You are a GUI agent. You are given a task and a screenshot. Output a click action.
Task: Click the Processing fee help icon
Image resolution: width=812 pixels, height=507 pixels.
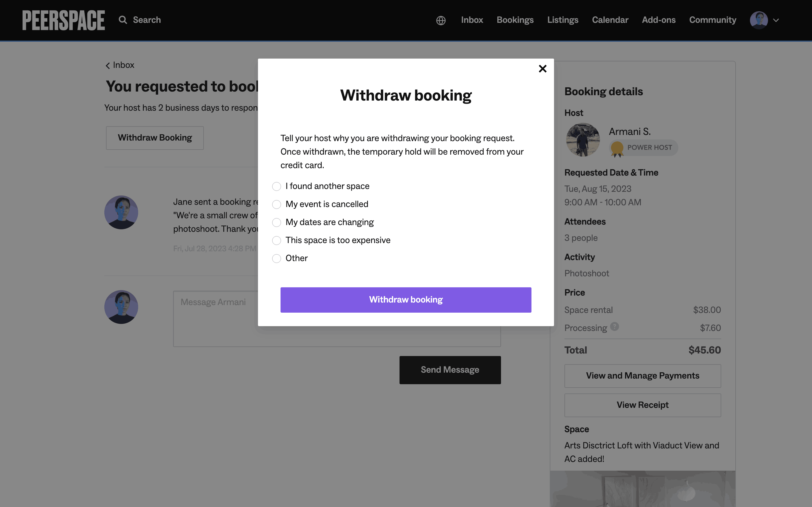click(614, 327)
